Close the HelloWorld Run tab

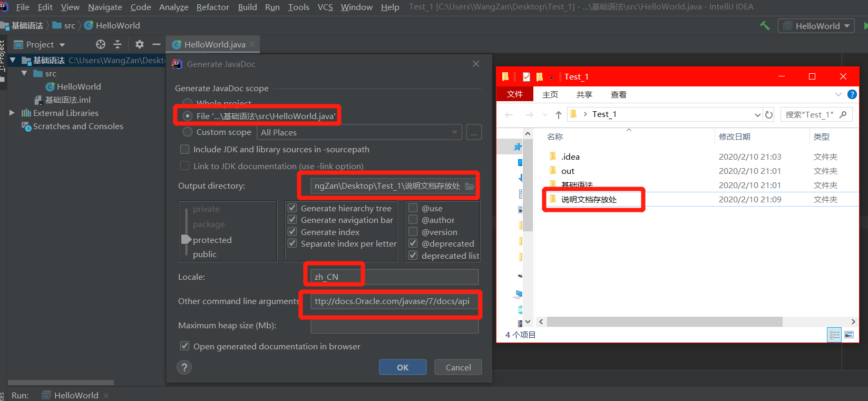coord(106,395)
